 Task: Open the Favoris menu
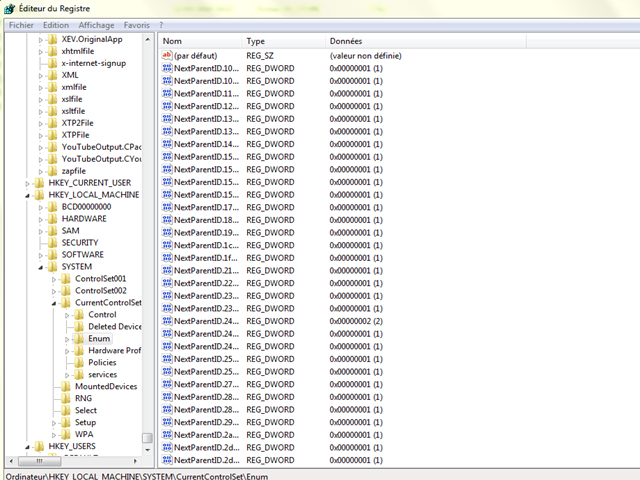point(137,23)
